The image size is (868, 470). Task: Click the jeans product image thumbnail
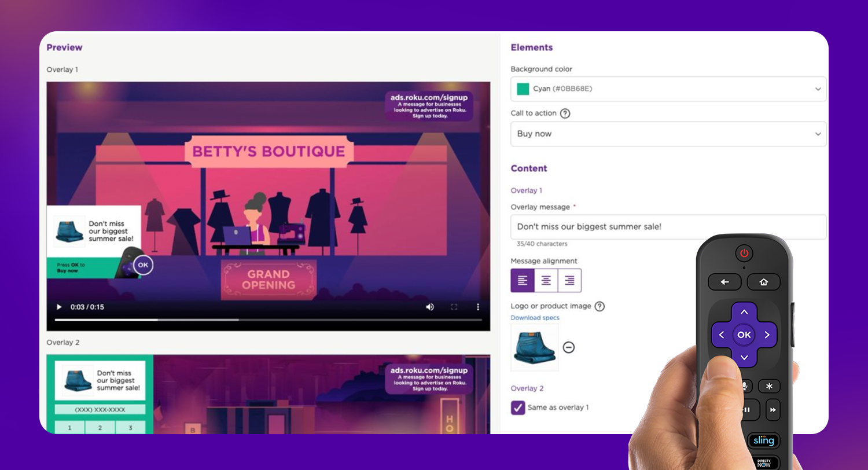tap(534, 347)
